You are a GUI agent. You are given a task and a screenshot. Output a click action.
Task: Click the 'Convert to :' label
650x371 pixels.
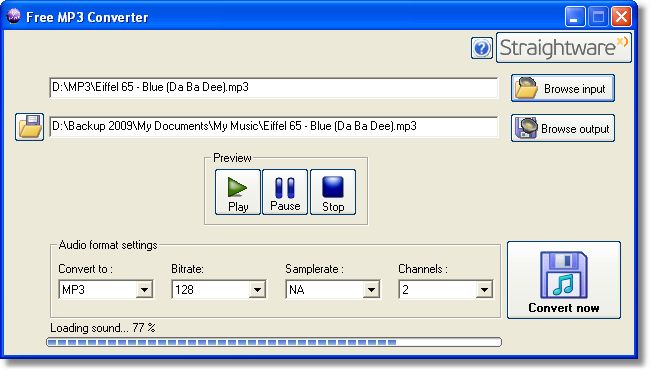coord(85,269)
